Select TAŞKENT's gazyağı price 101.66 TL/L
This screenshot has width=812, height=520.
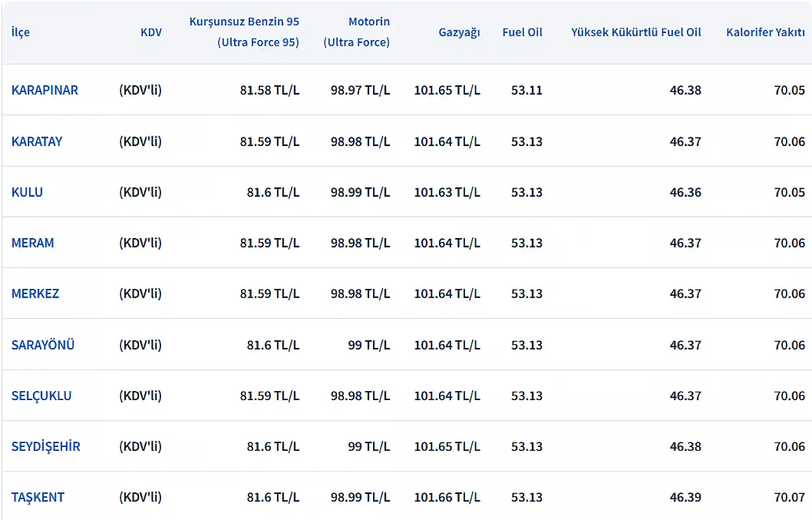pos(447,498)
